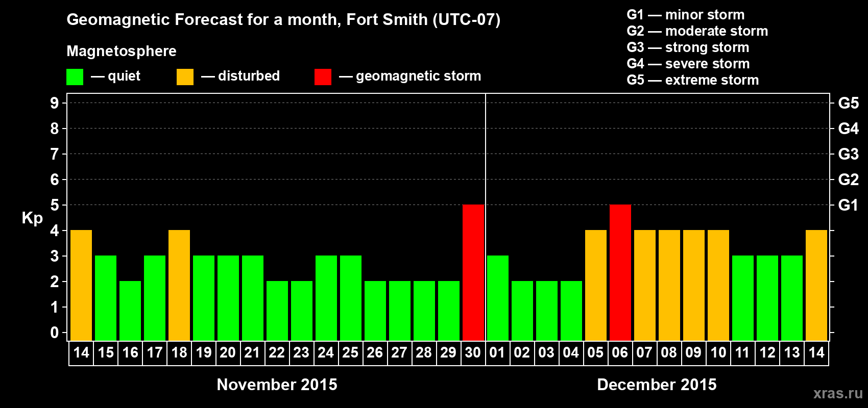Click the G5 label on the right axis
868x408 pixels.
point(849,103)
